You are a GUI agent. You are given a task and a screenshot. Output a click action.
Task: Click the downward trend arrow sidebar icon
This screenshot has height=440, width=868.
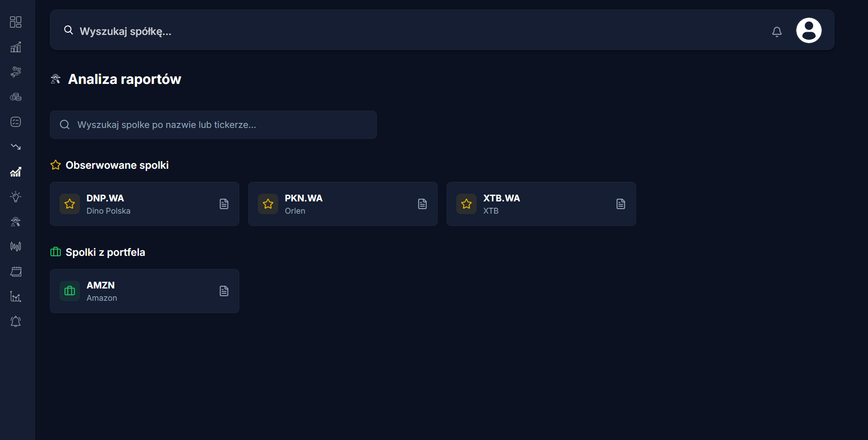coord(16,147)
